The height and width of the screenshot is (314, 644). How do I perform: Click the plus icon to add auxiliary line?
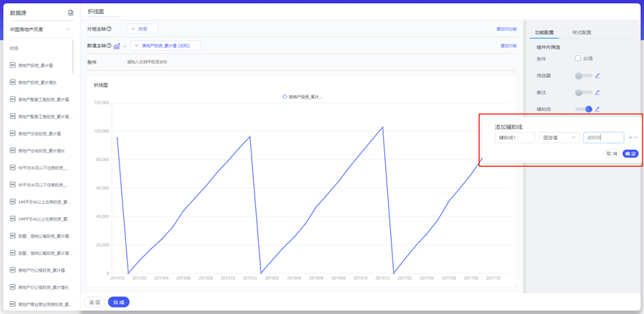[x=630, y=138]
